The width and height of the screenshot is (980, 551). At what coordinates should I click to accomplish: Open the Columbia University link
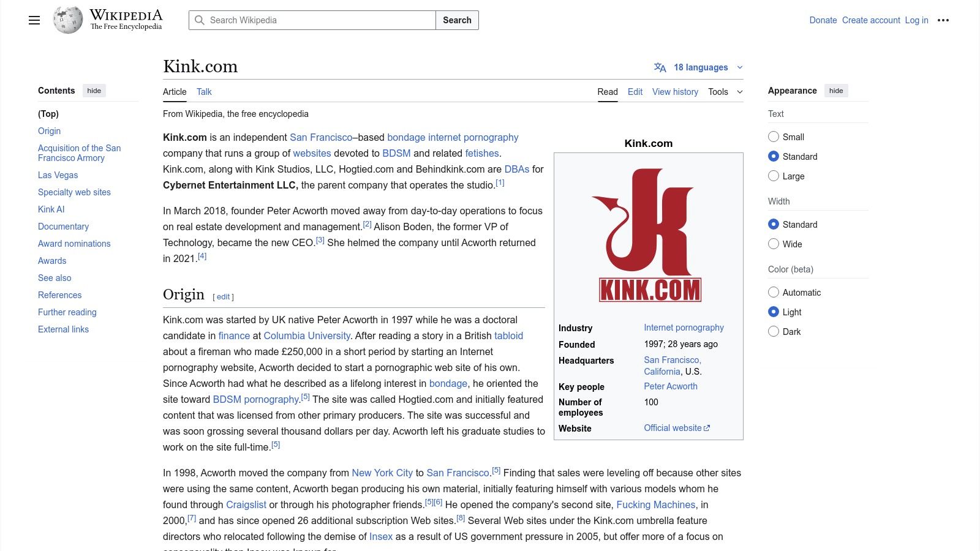307,336
